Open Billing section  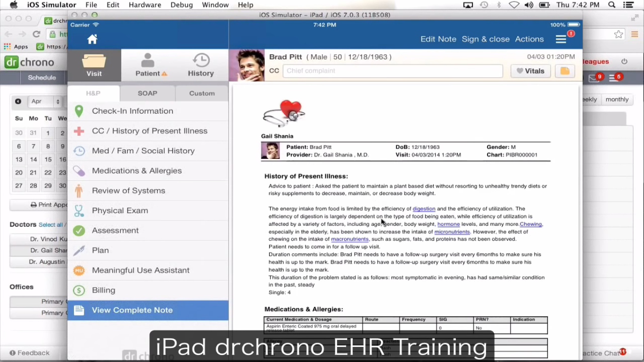pyautogui.click(x=148, y=290)
